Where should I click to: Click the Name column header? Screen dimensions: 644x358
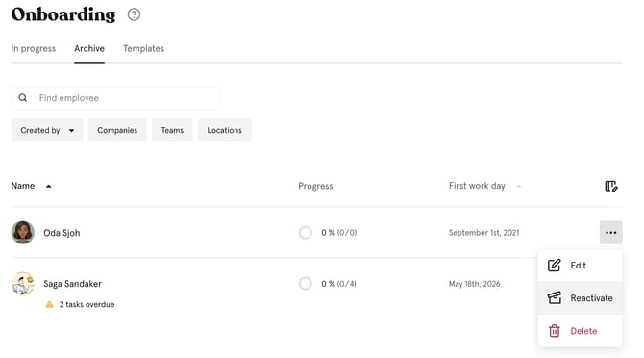[23, 186]
